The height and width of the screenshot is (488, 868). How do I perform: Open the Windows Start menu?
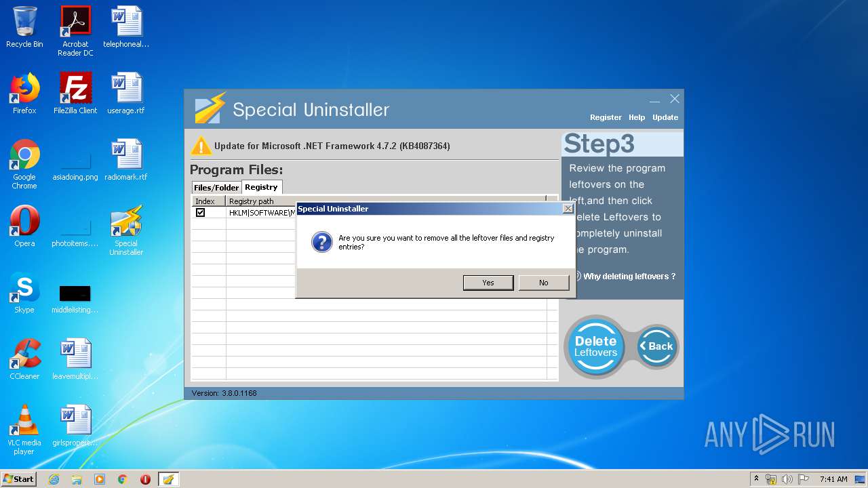pos(18,479)
